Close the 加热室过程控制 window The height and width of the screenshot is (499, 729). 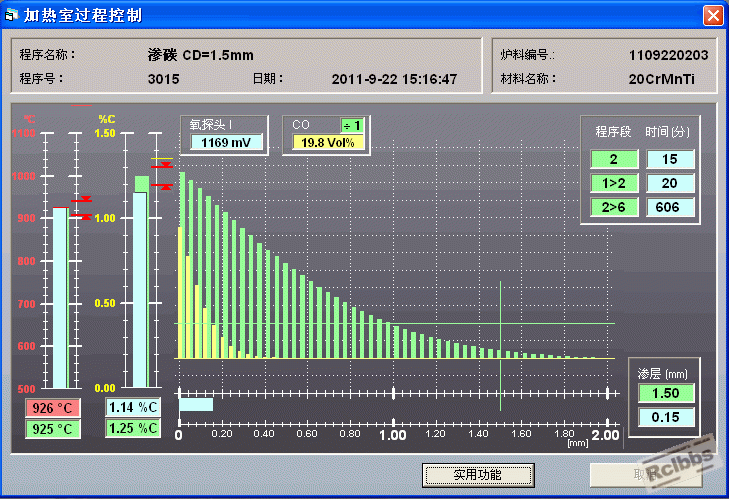pyautogui.click(x=713, y=15)
